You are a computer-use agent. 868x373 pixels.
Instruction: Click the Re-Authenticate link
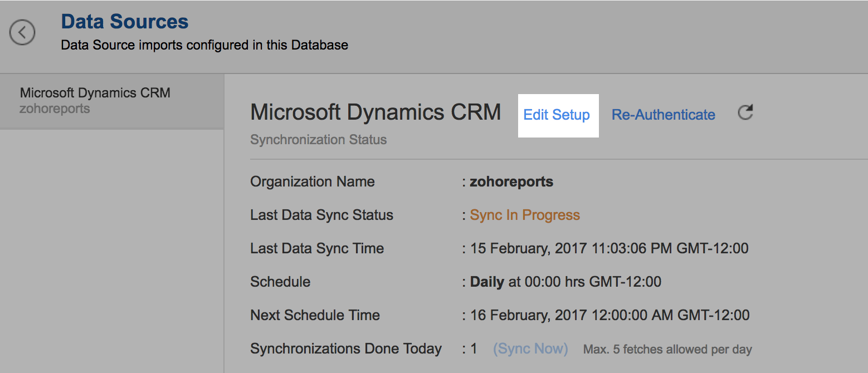point(663,115)
